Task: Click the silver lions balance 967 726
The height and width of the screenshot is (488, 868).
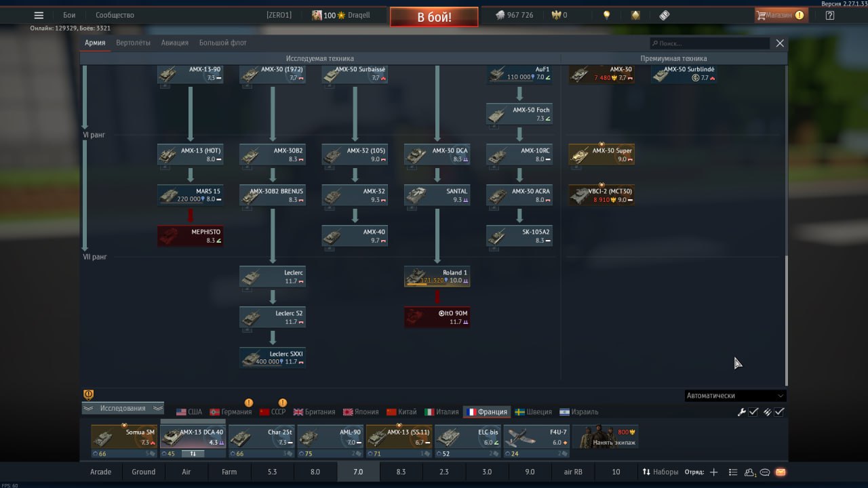Action: (514, 15)
